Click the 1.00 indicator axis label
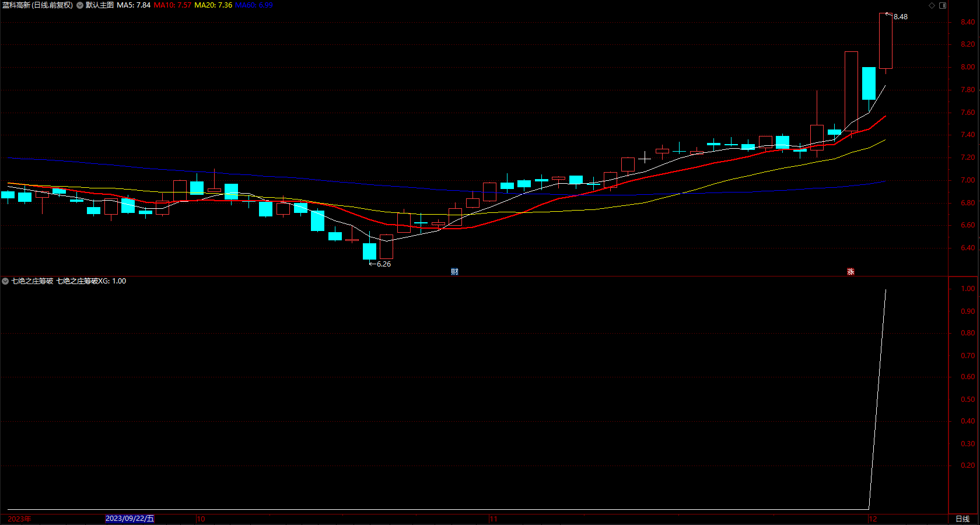 [x=968, y=289]
